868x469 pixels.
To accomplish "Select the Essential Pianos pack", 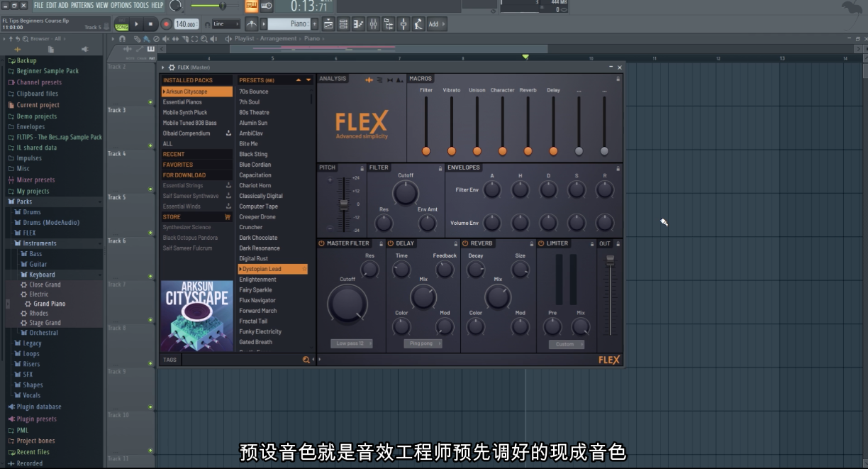I will (x=182, y=102).
